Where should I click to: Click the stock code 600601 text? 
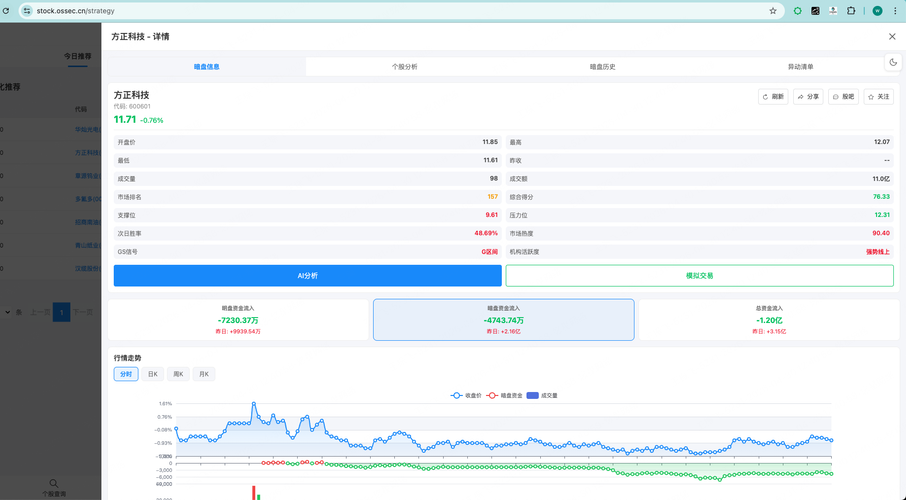click(140, 106)
